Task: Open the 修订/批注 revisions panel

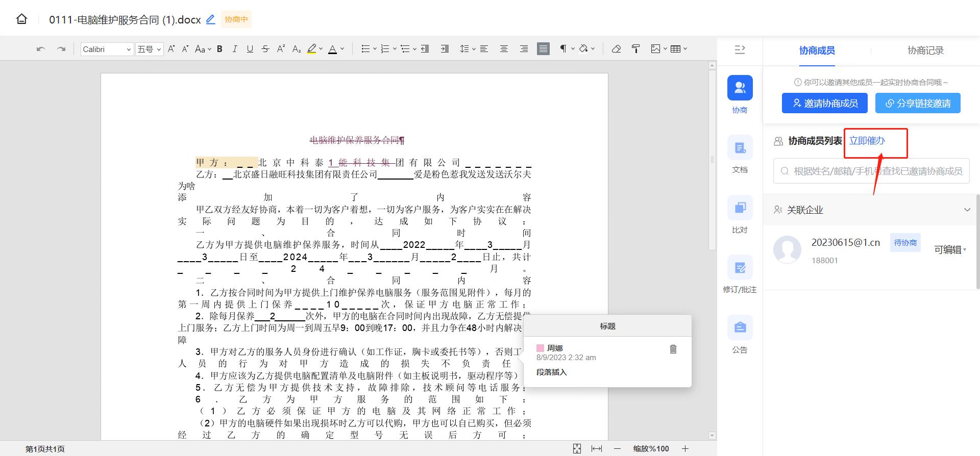Action: pyautogui.click(x=740, y=274)
